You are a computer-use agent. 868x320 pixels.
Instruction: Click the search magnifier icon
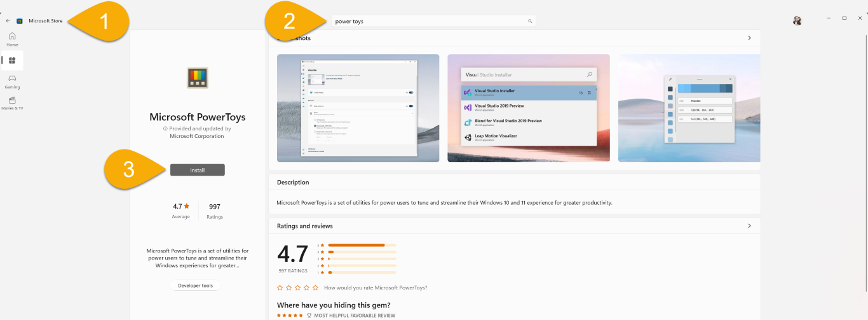[x=530, y=21]
